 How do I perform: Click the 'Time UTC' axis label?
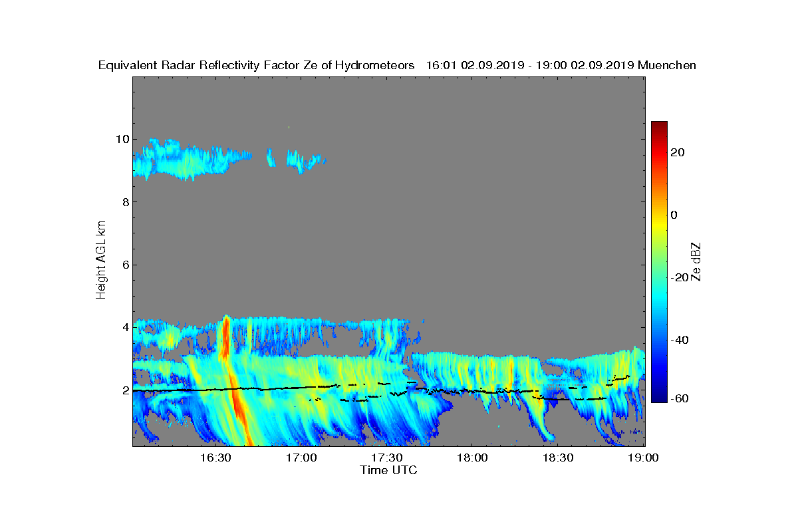[x=389, y=470]
